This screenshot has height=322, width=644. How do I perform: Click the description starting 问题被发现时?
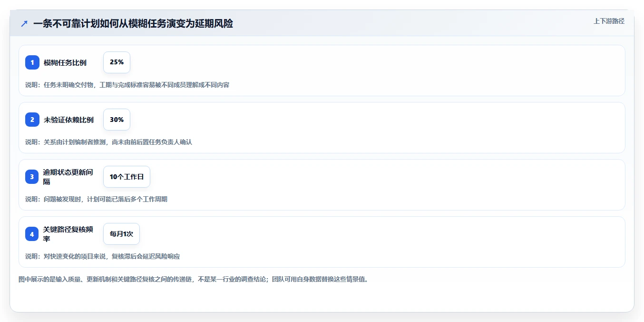coord(96,199)
